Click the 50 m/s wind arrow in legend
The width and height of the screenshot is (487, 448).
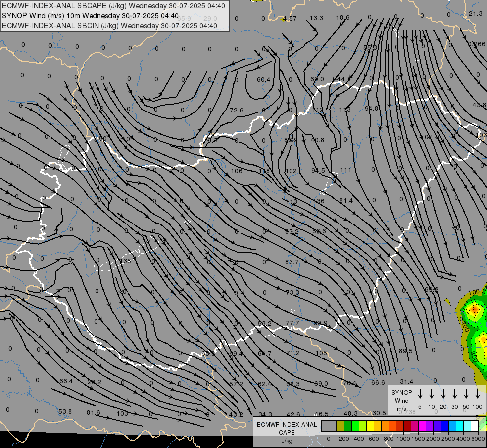466,394
